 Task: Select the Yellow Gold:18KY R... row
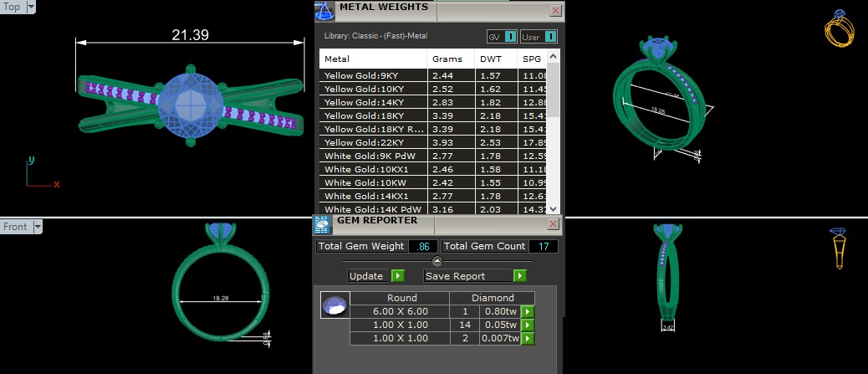[x=433, y=129]
